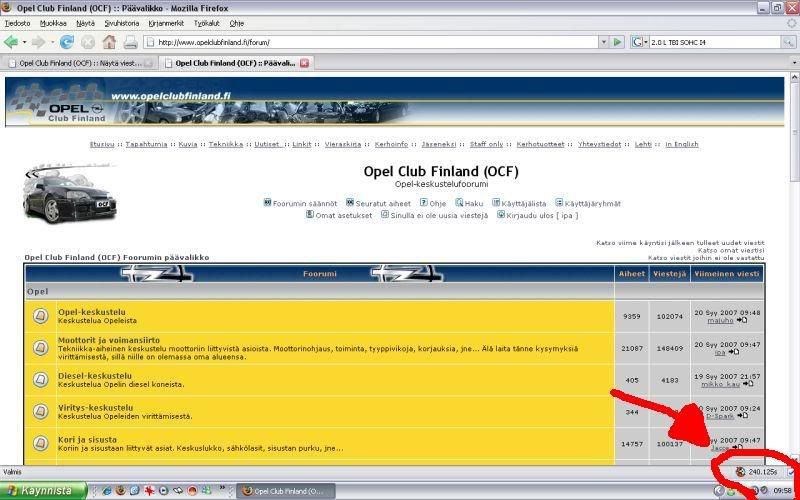This screenshot has width=800, height=500.
Task: Reload the page with the refresh icon
Action: 67,42
